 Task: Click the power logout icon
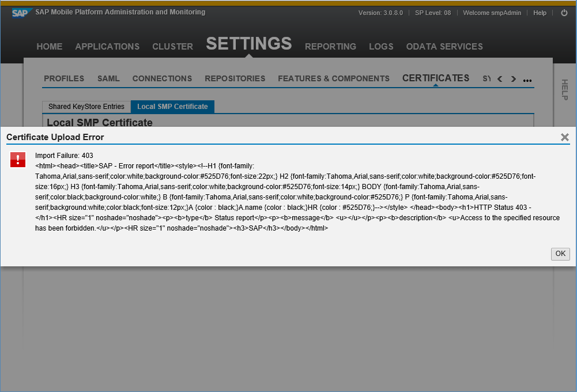pos(564,13)
